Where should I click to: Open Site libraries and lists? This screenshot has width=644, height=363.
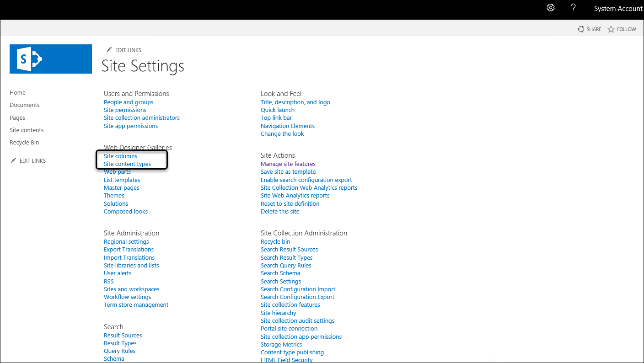click(x=131, y=266)
